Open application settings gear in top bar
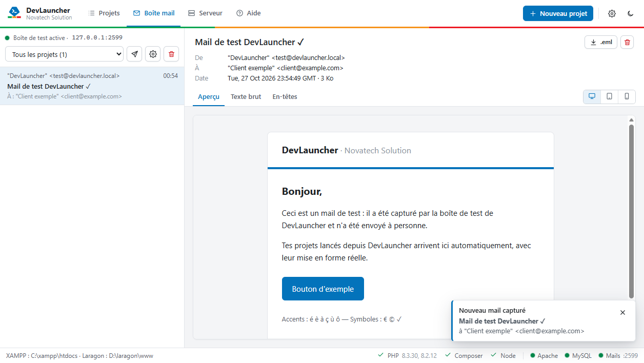Image resolution: width=644 pixels, height=363 pixels. (x=612, y=13)
